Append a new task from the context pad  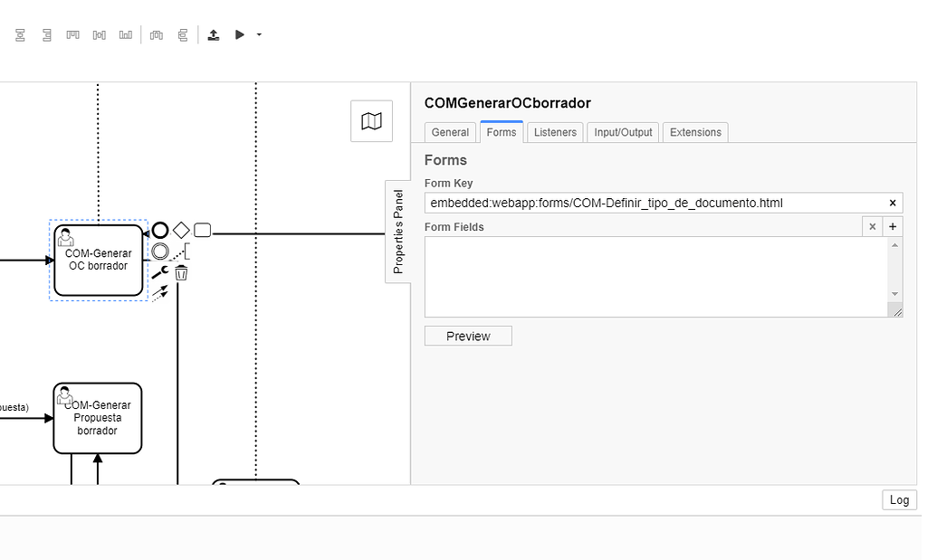click(x=202, y=230)
